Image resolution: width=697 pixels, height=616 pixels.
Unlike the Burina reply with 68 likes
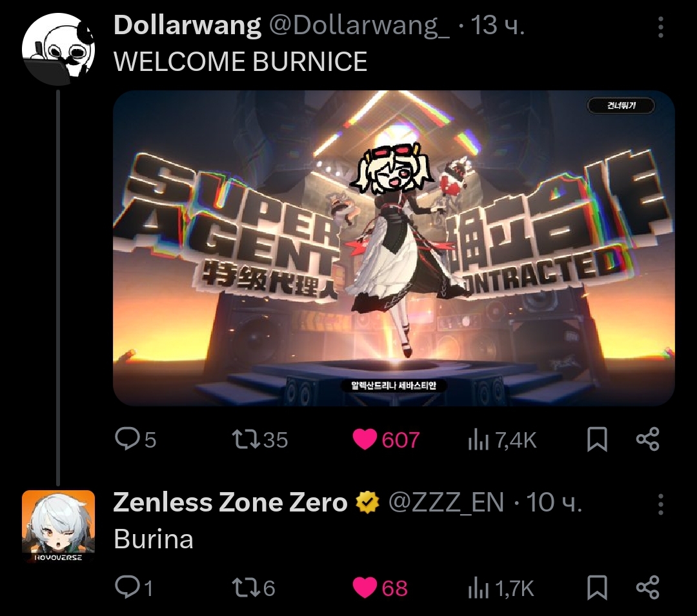click(380, 588)
